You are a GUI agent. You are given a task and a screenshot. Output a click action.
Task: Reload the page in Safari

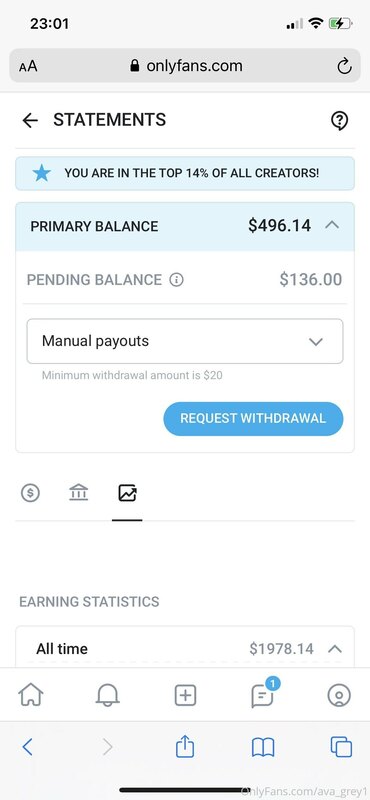(344, 66)
